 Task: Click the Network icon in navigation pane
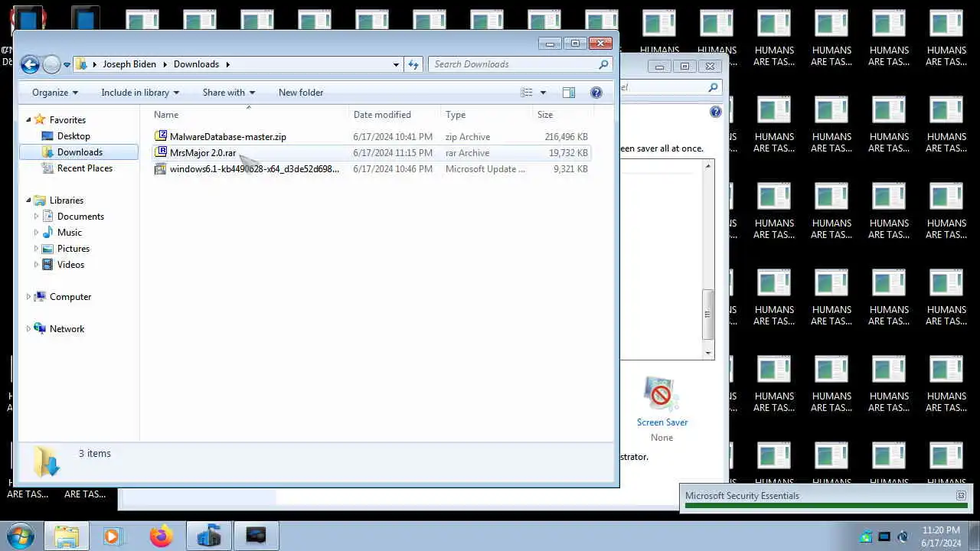40,329
